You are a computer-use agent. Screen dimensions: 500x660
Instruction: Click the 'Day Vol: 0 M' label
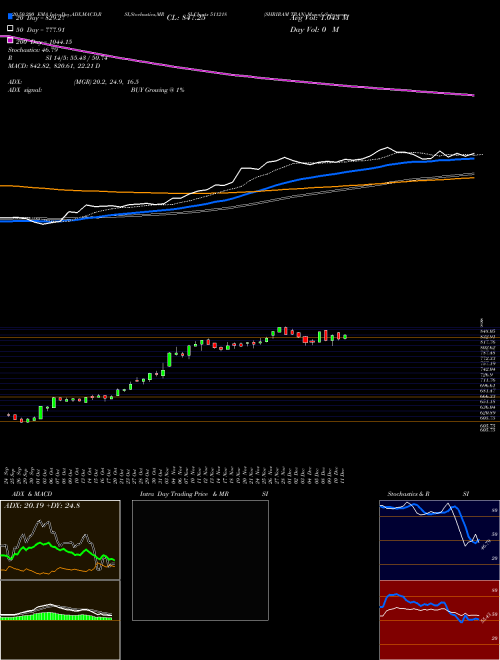click(314, 30)
